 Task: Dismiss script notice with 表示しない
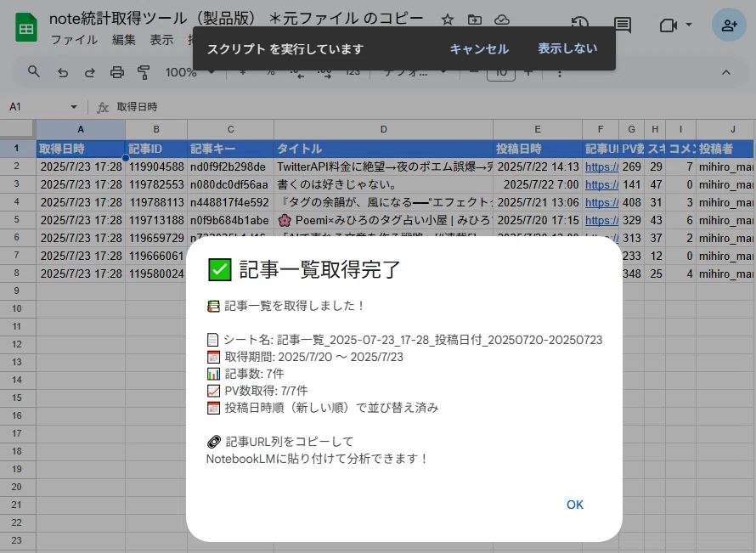tap(567, 48)
